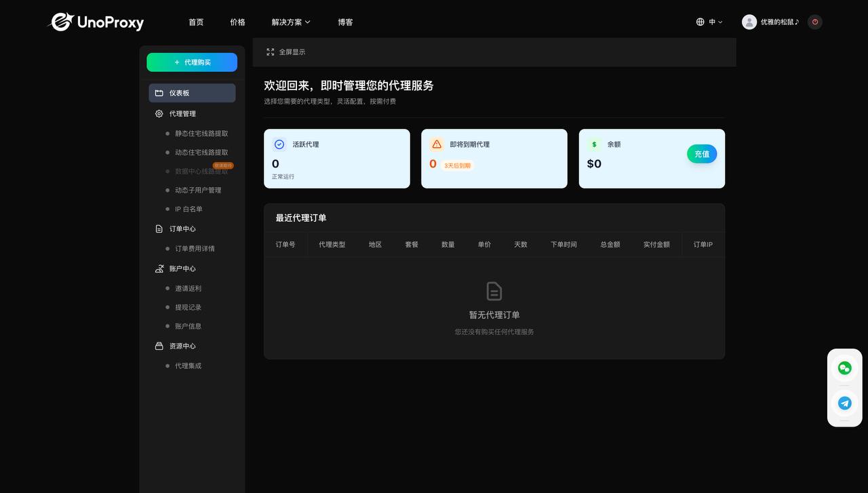This screenshot has width=868, height=493.
Task: Click the 即将到期代理 warning triangle icon
Action: (437, 144)
